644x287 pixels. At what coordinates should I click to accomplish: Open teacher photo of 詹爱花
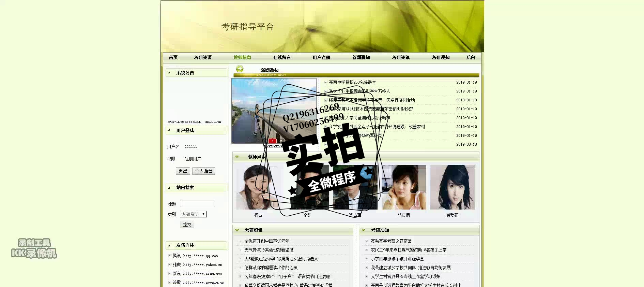click(453, 187)
